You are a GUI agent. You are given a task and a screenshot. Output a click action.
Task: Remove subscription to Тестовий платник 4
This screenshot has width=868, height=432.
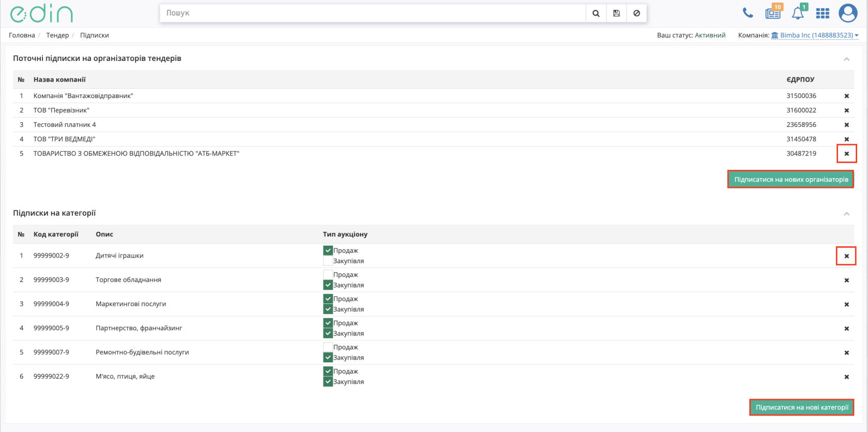pos(846,125)
